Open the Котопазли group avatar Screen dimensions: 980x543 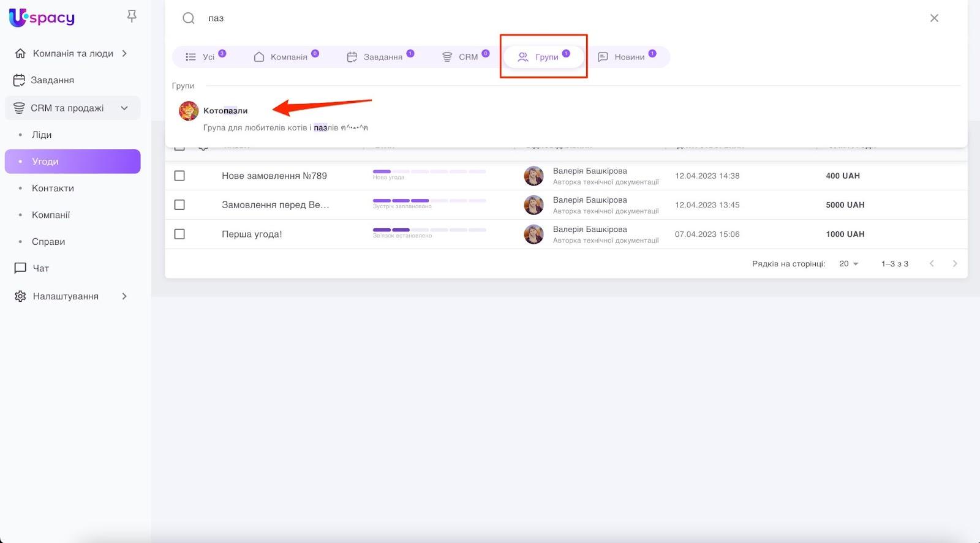[189, 111]
